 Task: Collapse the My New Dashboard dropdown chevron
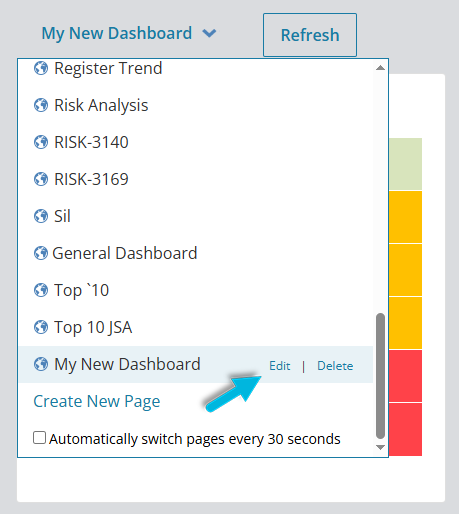pyautogui.click(x=209, y=33)
